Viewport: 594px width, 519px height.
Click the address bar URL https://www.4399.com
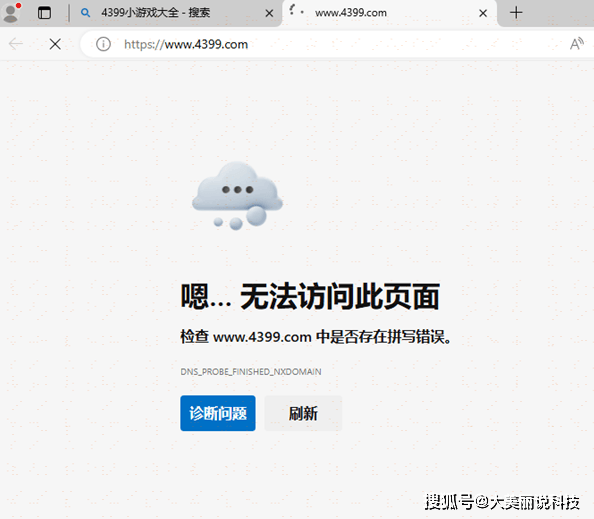pos(186,44)
